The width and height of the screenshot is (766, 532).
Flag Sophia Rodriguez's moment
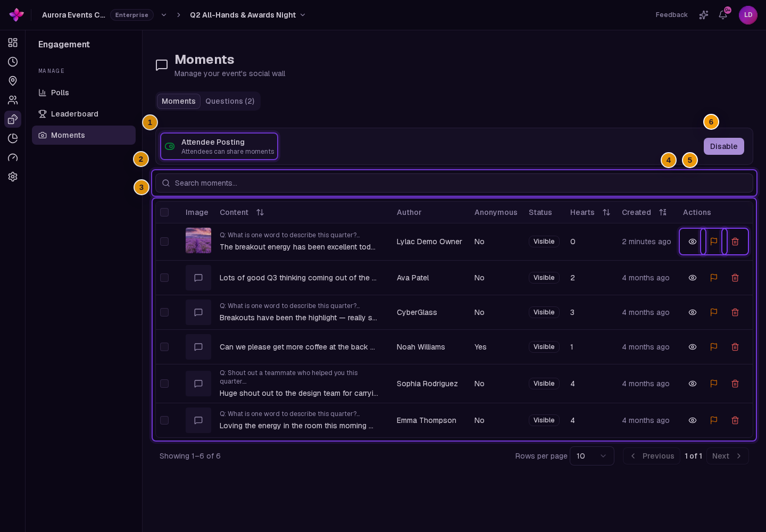[714, 384]
